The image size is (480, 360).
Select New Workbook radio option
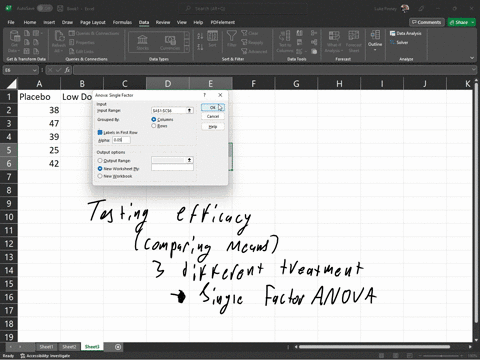coord(100,176)
